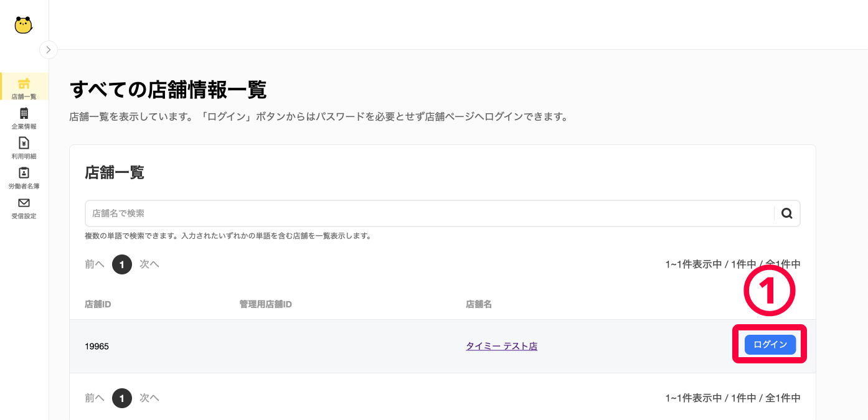Click 前へ in the pagination above the table

(95, 264)
